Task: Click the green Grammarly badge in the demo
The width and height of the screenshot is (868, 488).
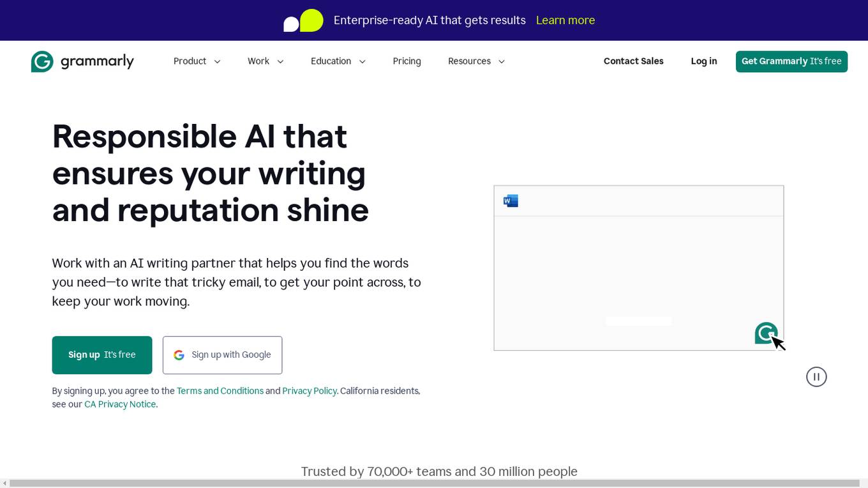Action: coord(766,333)
